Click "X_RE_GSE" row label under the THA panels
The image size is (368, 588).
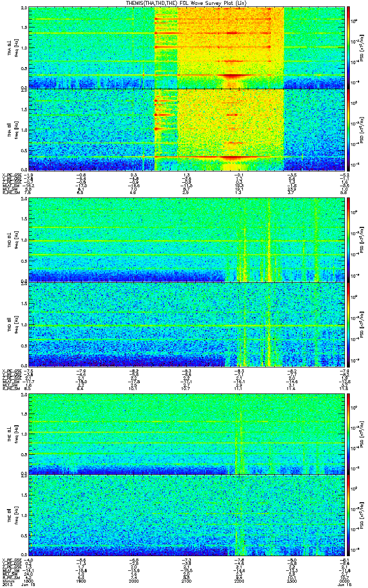pos(11,175)
